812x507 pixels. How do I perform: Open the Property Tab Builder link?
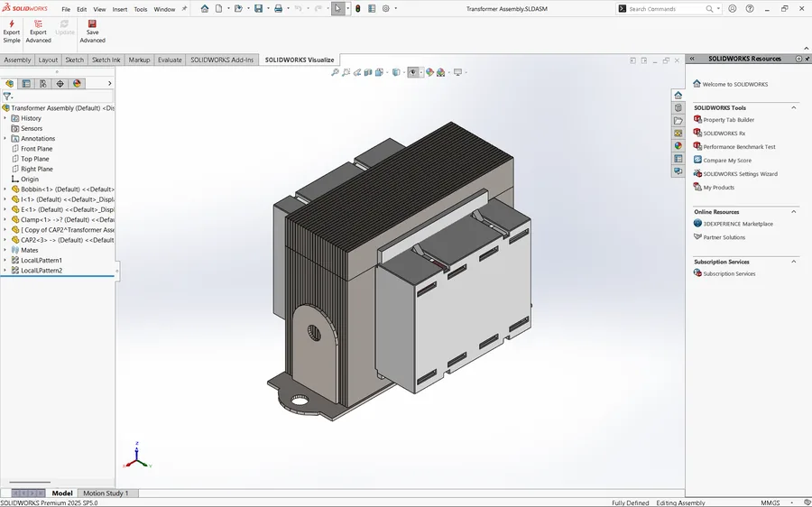point(729,120)
